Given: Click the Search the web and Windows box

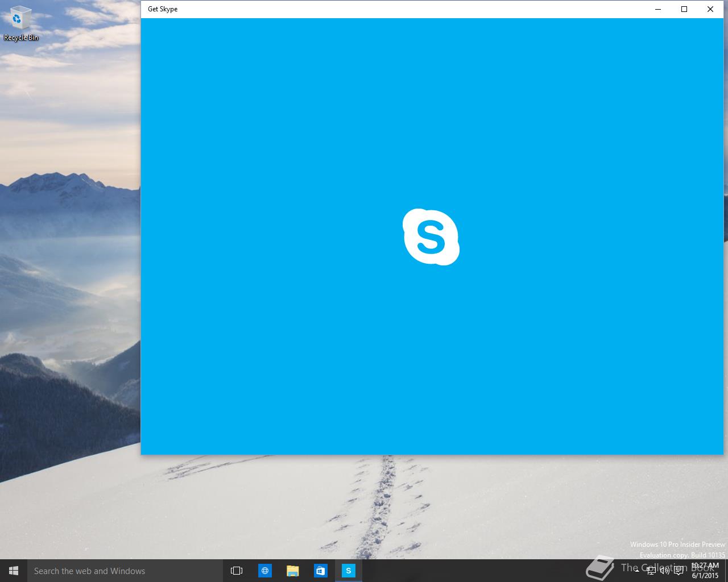Looking at the screenshot, I should [124, 571].
